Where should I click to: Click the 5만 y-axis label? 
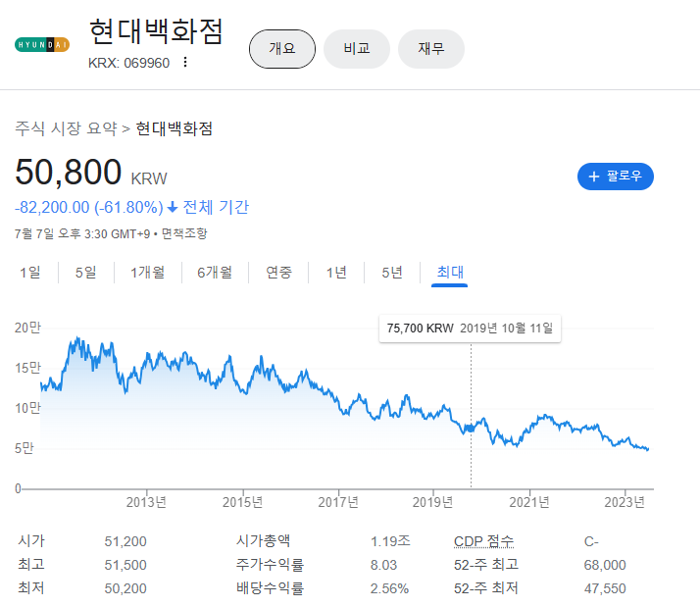25,448
